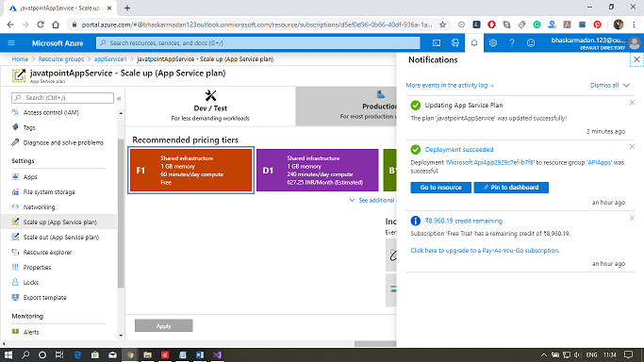This screenshot has height=362, width=644.
Task: Open Access control (IAM)
Action: 51,112
